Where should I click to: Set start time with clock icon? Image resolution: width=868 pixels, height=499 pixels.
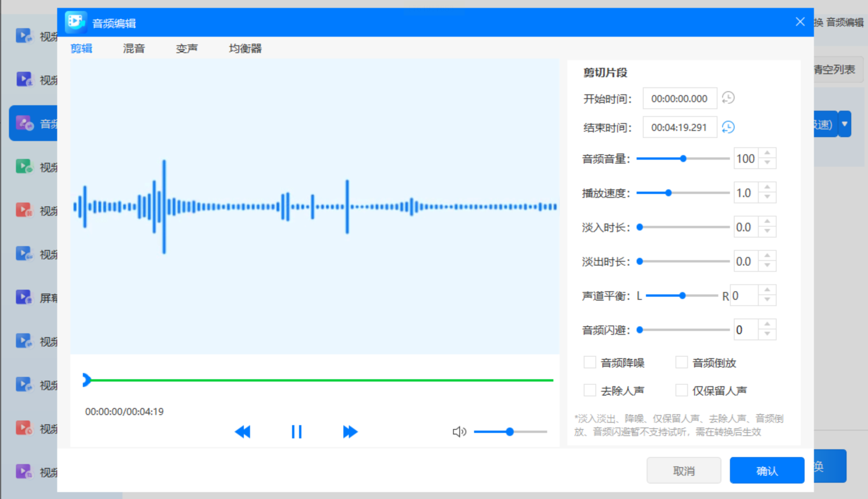tap(728, 98)
